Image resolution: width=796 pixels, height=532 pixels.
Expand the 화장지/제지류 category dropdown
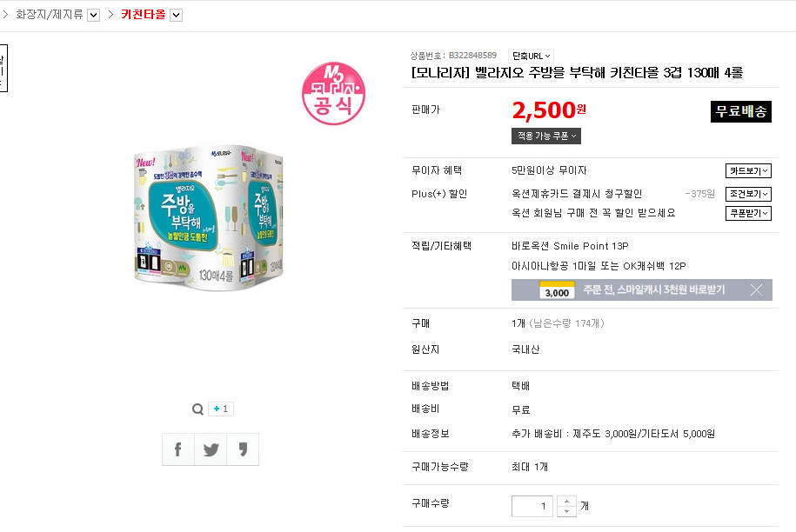click(x=94, y=15)
